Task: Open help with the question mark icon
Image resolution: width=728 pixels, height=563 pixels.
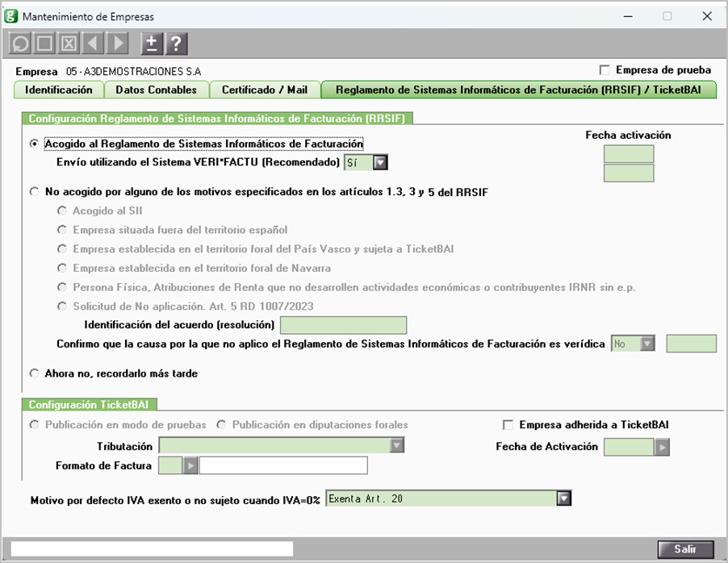Action: coord(176,44)
